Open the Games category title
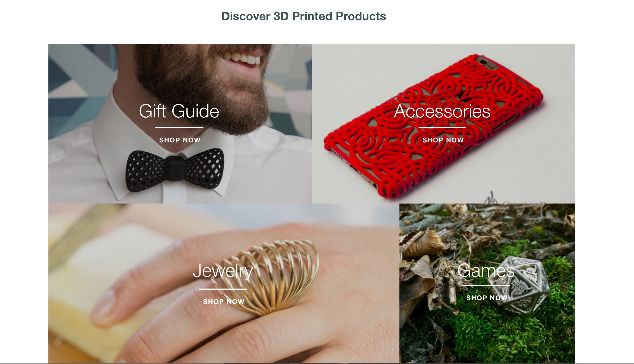This screenshot has height=364, width=634. (x=486, y=270)
